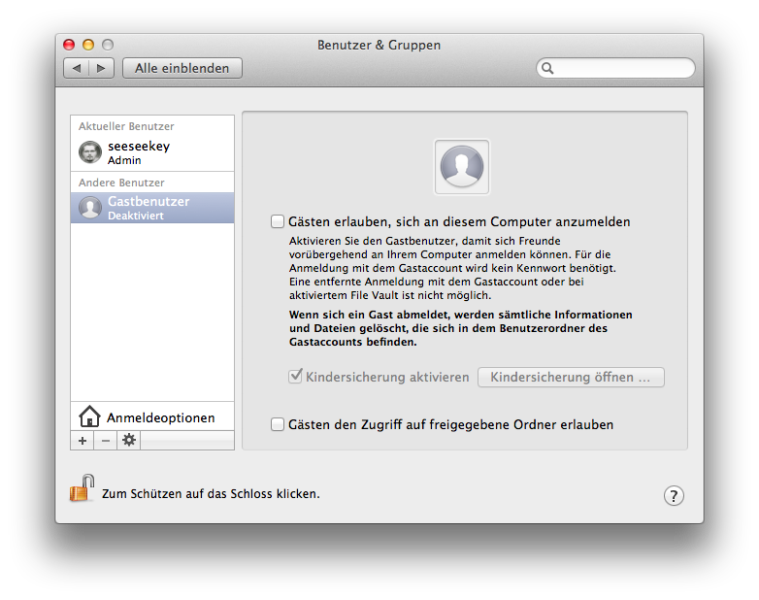Click the forward navigation arrow
The height and width of the screenshot is (600, 759).
tap(101, 68)
